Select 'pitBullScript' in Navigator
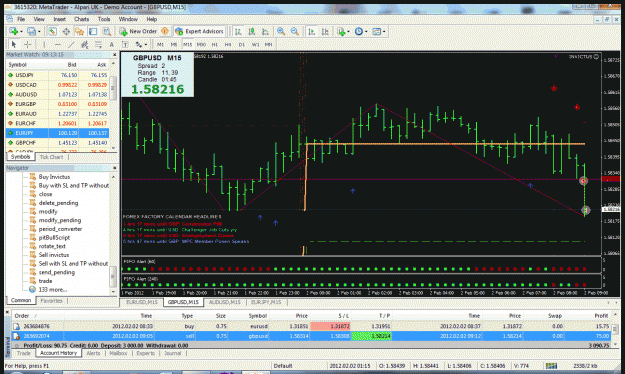Screen dimensions: 625x374 click(54, 237)
